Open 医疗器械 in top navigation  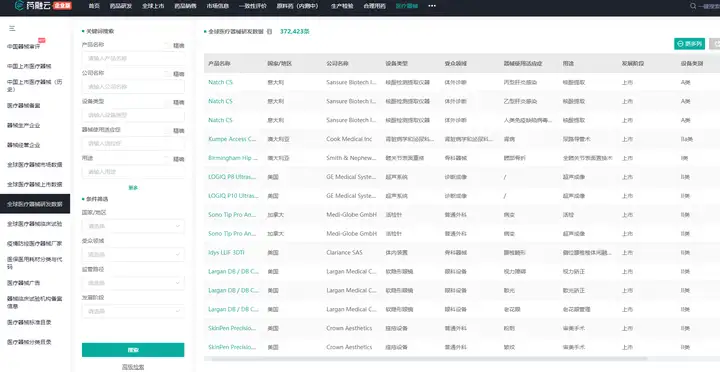407,6
